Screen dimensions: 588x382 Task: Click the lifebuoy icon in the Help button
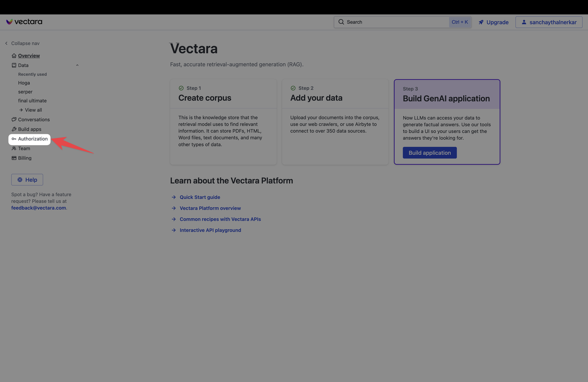(x=20, y=180)
